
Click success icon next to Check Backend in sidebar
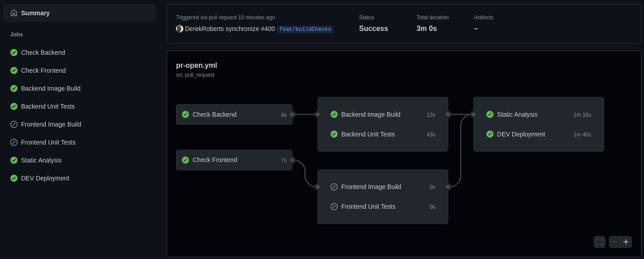pyautogui.click(x=14, y=53)
